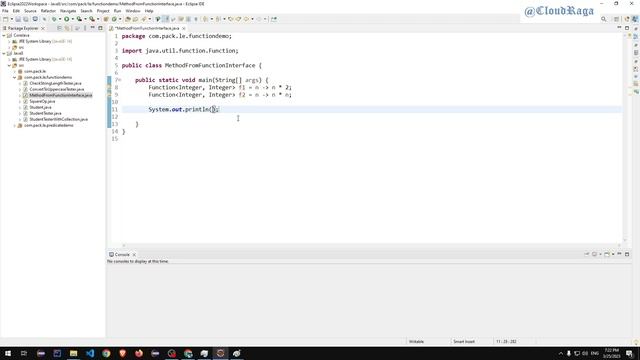The image size is (640, 360).
Task: Close the Package Explorer view
Action: [43, 28]
